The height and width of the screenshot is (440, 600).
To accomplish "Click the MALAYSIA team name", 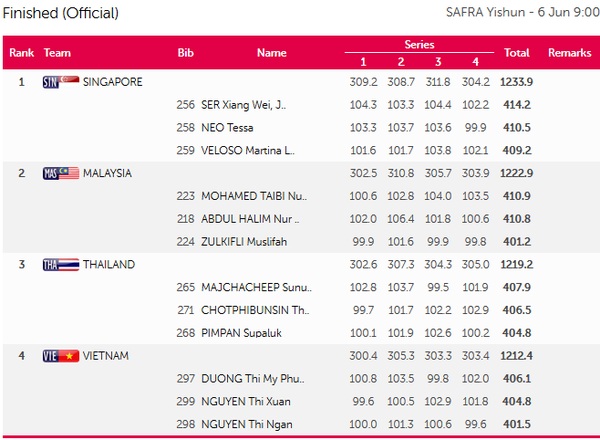I will tap(108, 173).
